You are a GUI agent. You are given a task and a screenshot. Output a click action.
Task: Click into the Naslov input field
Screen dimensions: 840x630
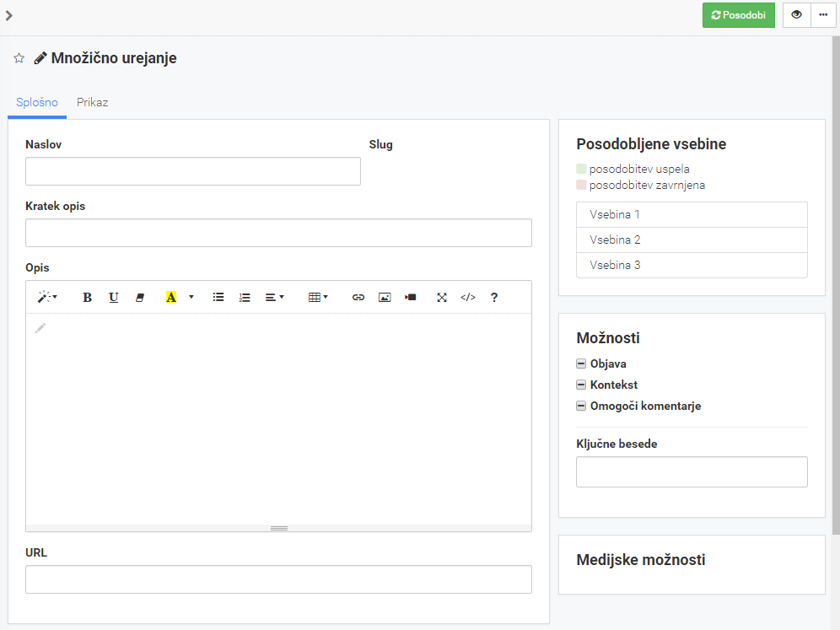point(193,171)
